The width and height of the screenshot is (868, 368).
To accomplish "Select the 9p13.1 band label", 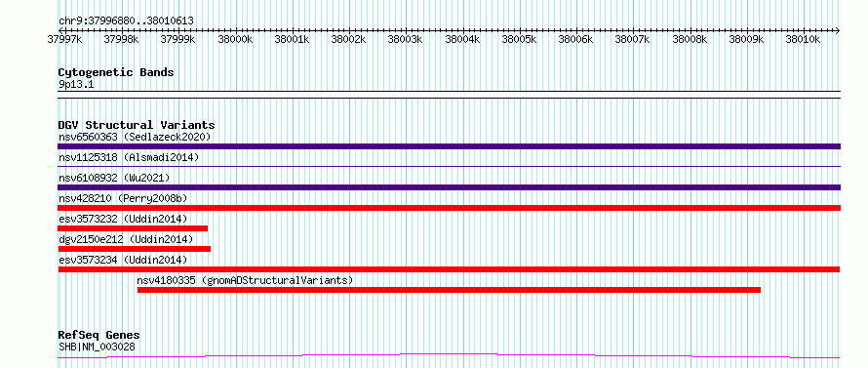I will coord(76,84).
